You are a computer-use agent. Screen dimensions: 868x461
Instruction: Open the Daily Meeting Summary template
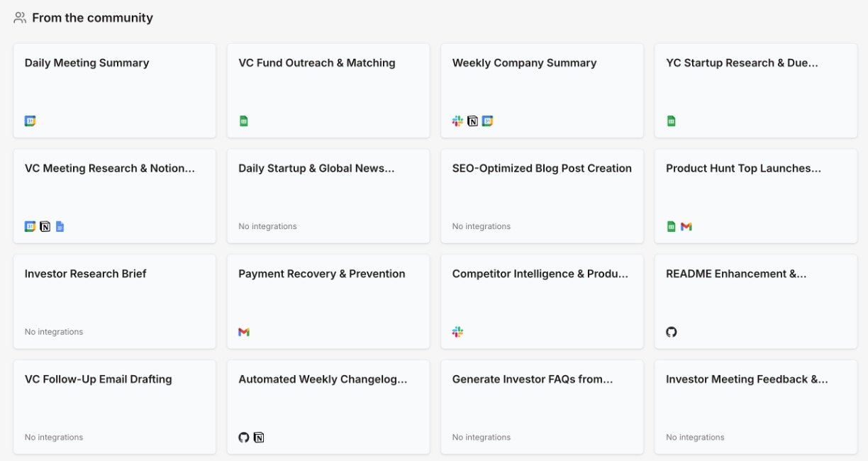(x=114, y=90)
